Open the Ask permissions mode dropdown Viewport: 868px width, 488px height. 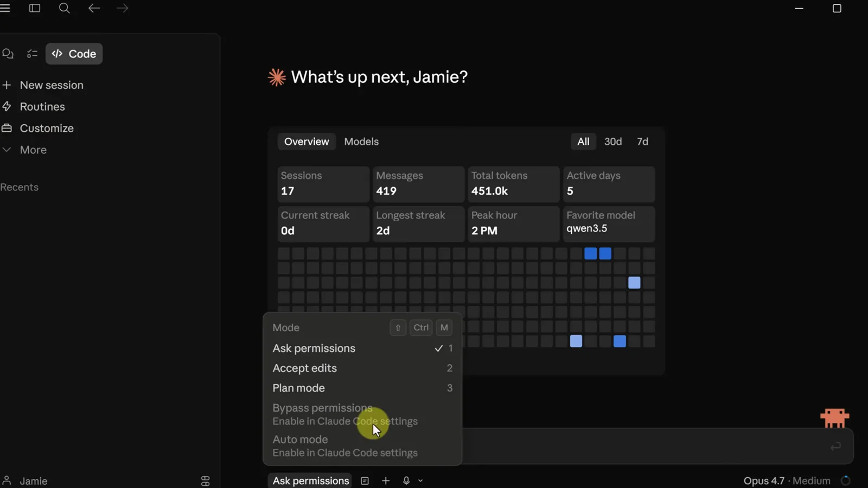[x=310, y=481]
